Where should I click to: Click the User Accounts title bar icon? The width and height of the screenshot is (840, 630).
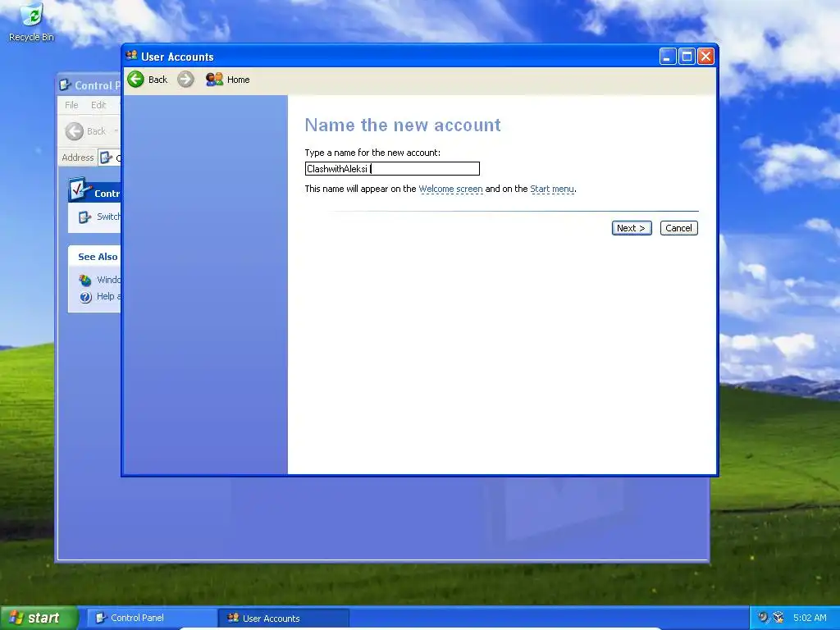(131, 56)
